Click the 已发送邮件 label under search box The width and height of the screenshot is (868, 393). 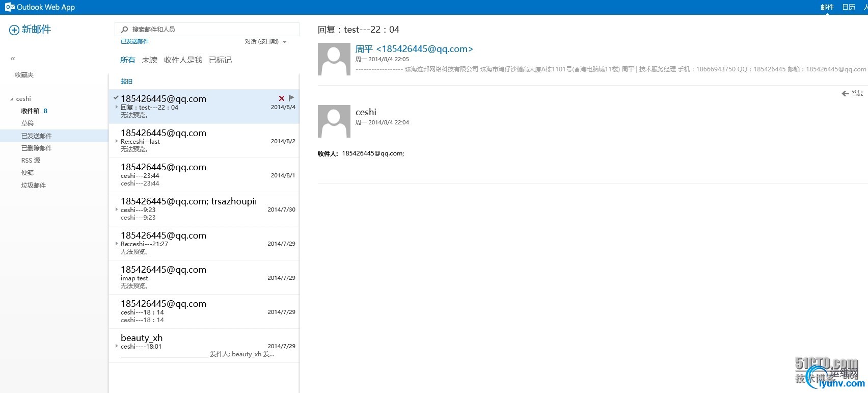(x=135, y=42)
